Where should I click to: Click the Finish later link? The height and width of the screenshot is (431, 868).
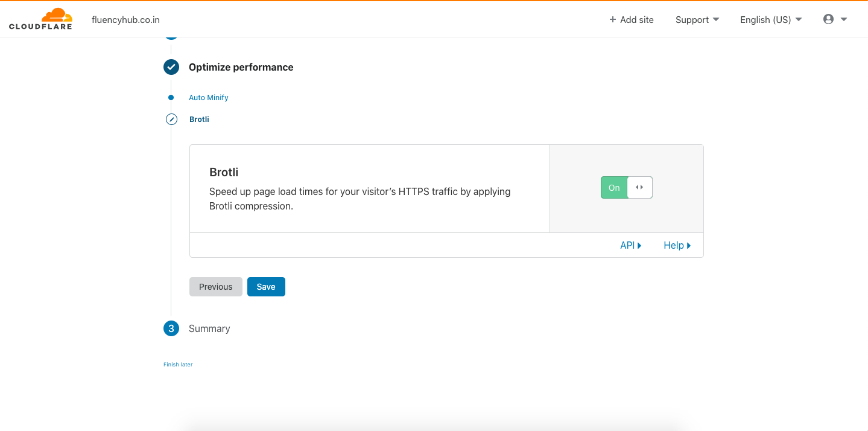point(178,365)
